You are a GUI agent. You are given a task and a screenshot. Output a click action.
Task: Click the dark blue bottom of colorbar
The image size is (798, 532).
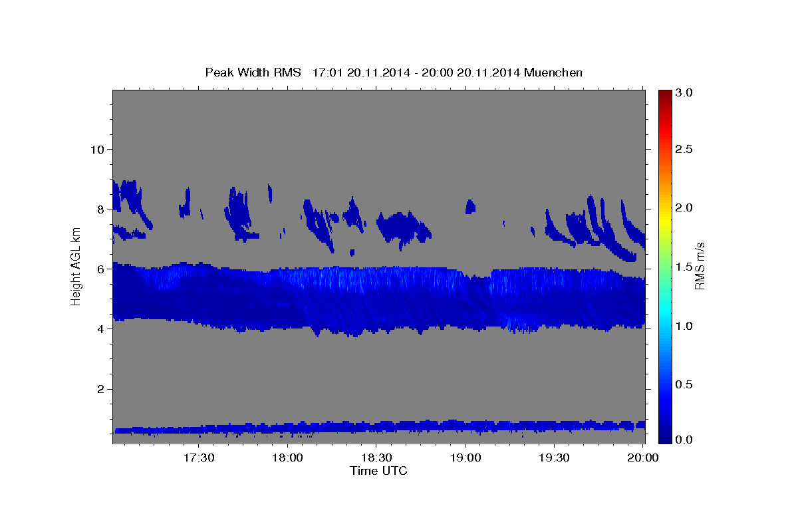coord(665,438)
